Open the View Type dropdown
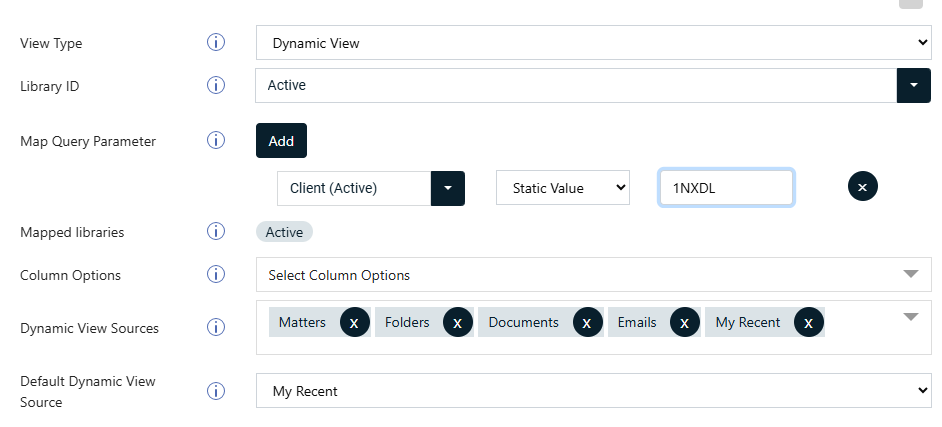Screen dimensions: 942x427 tap(593, 43)
